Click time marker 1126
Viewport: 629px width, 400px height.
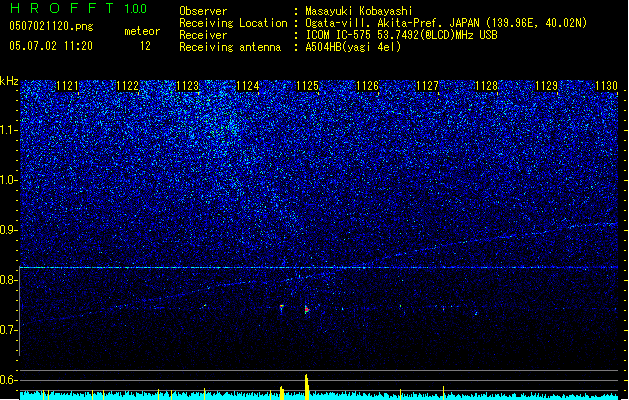click(367, 86)
